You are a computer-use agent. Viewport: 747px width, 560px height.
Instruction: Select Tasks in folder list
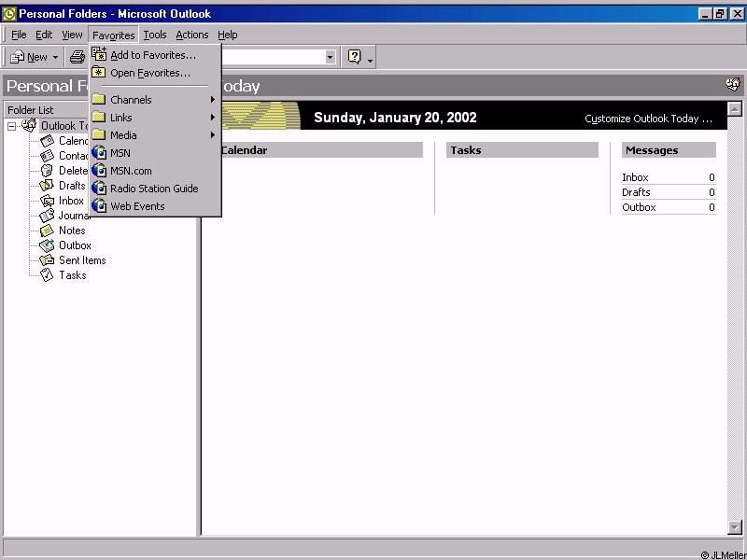[x=73, y=274]
